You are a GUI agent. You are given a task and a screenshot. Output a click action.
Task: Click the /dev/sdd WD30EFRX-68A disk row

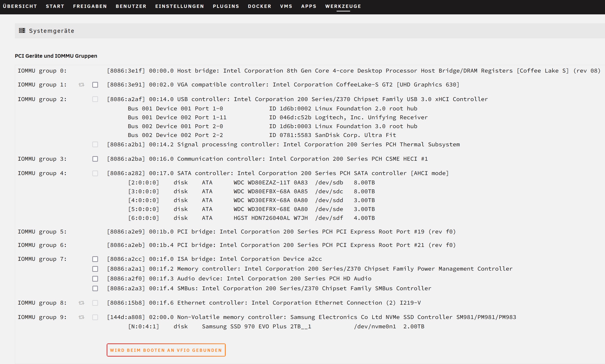tap(252, 200)
